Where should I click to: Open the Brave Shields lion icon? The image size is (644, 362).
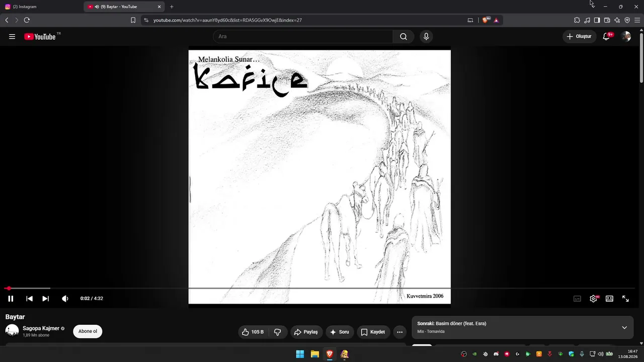[485, 20]
